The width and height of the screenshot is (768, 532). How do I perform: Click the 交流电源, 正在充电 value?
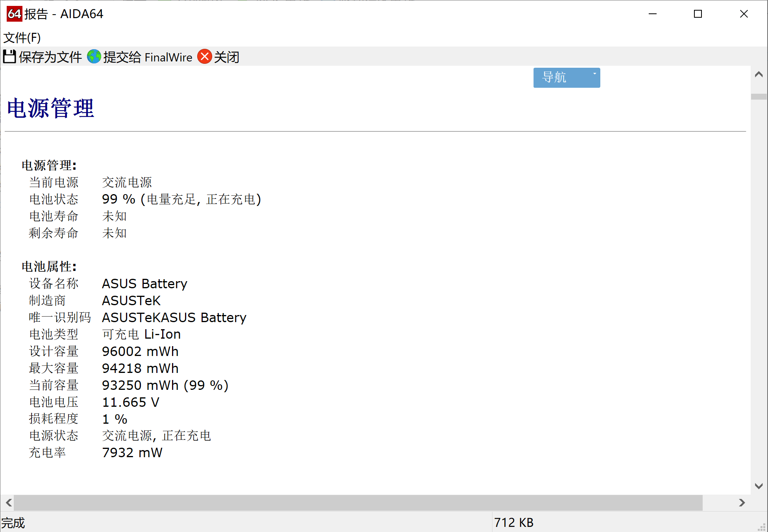(157, 436)
